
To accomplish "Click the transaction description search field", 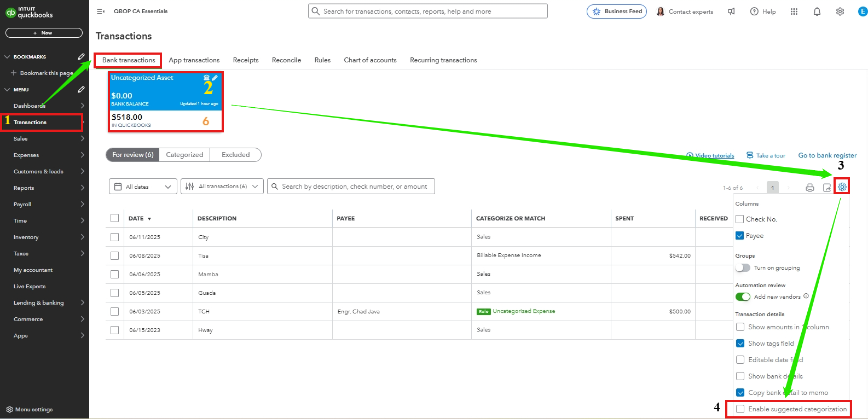I will 351,187.
